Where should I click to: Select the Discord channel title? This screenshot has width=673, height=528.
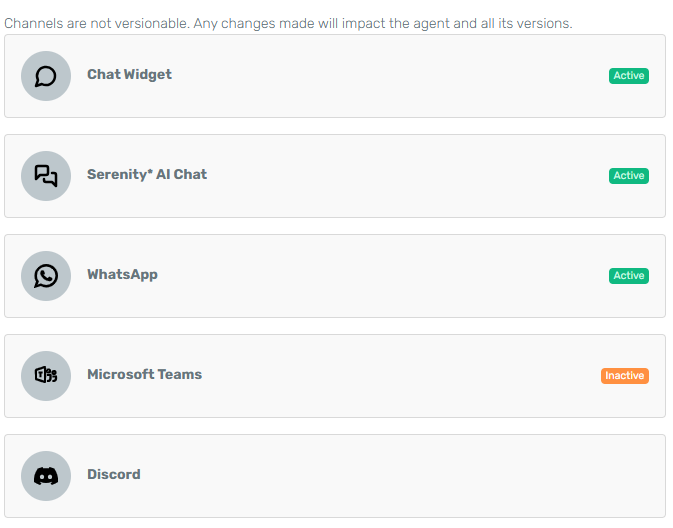click(114, 474)
